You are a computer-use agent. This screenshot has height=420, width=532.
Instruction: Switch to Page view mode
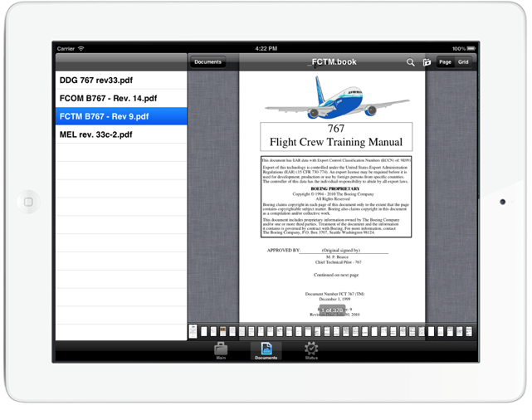pyautogui.click(x=445, y=62)
